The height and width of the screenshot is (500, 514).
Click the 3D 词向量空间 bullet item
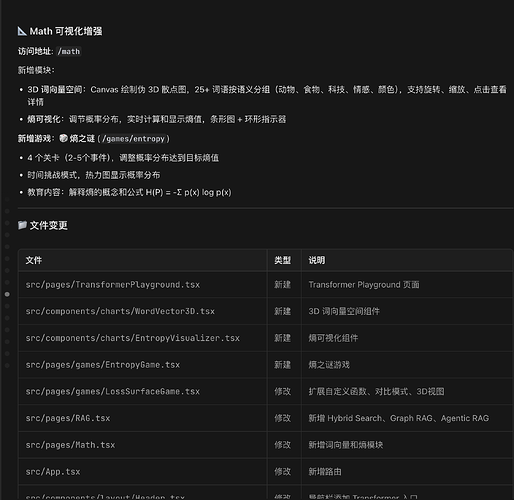(267, 96)
